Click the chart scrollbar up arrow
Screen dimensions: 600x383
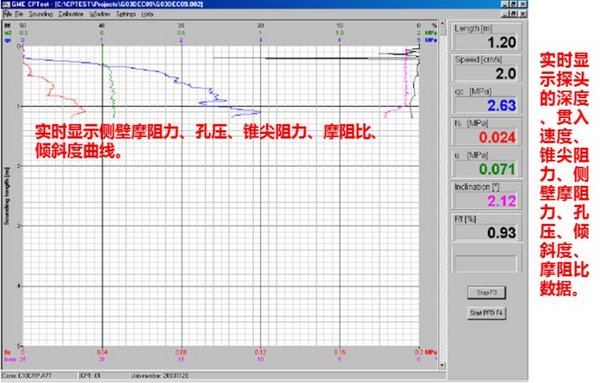442,24
